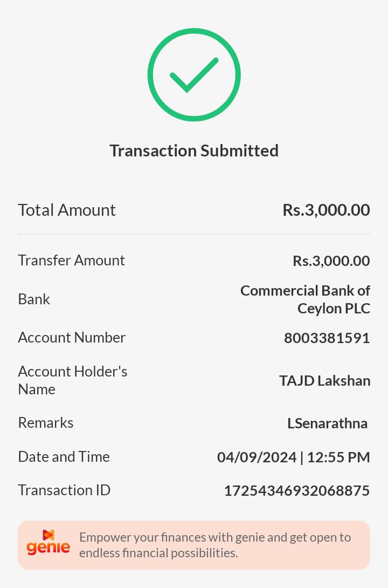
Task: Select Commercial Bank of Ceylon PLC text
Action: coord(305,299)
